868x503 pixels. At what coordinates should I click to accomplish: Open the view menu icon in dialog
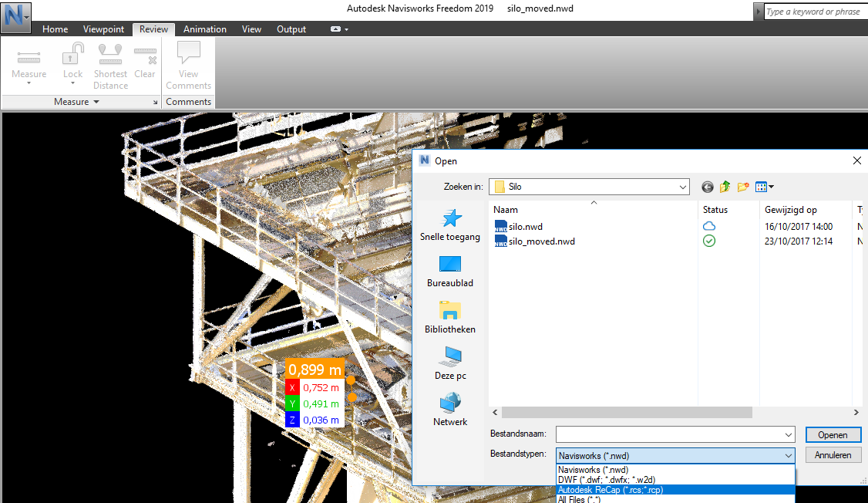pos(765,187)
